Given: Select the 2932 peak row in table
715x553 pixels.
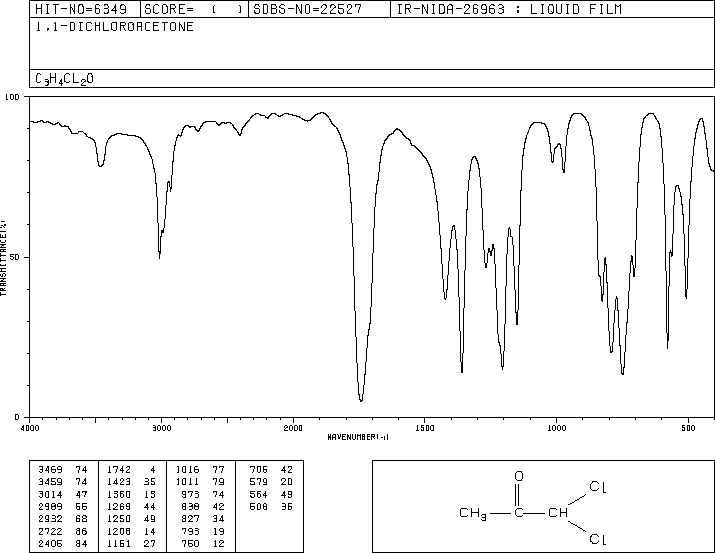Looking at the screenshot, I should [x=63, y=519].
